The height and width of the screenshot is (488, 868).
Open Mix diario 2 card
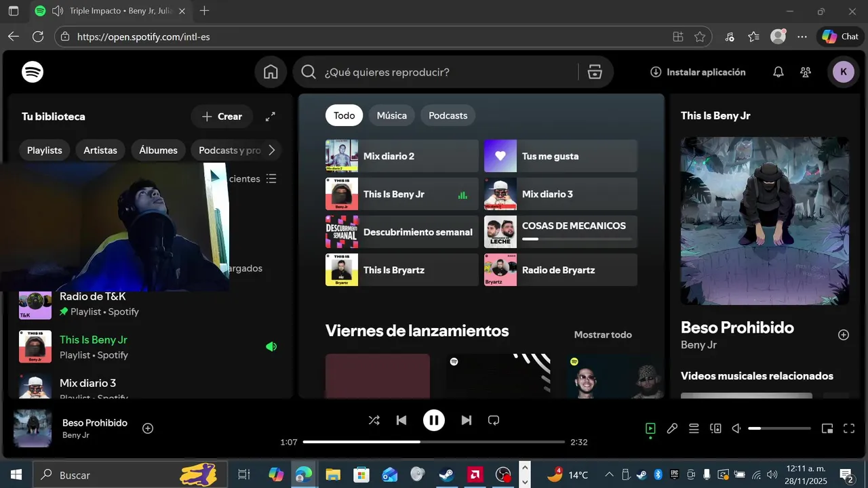[x=402, y=156]
